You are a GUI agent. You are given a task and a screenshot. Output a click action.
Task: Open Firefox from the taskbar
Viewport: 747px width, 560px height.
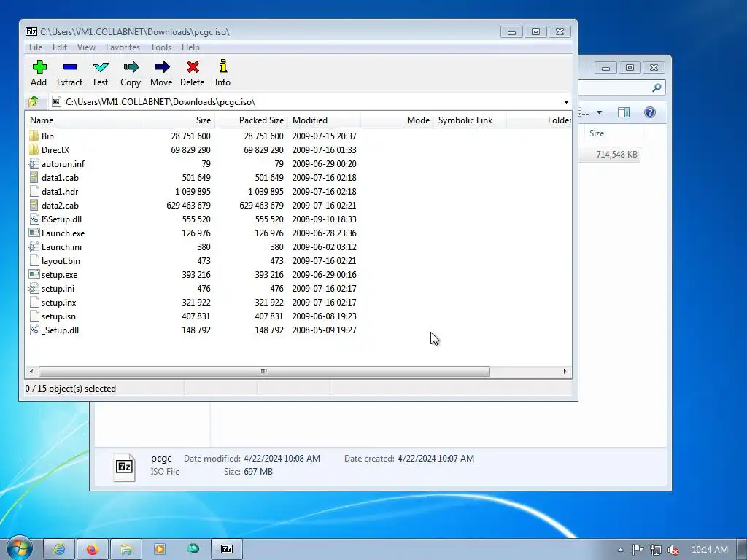pyautogui.click(x=93, y=550)
